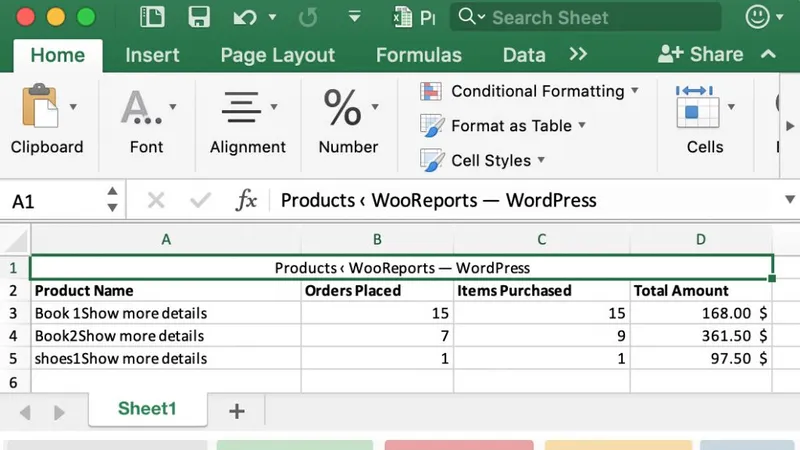Click the sidebar layout icon in title bar

click(x=152, y=17)
